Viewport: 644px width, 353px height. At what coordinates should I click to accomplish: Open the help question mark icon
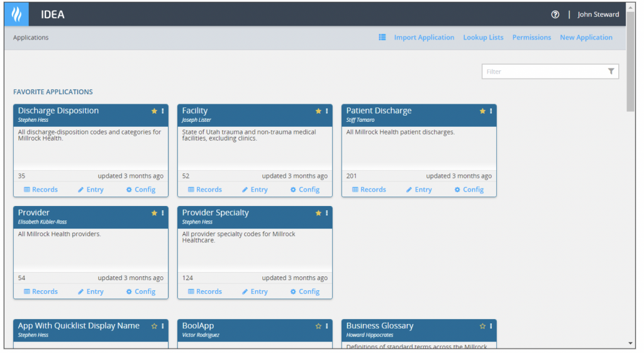coord(555,14)
